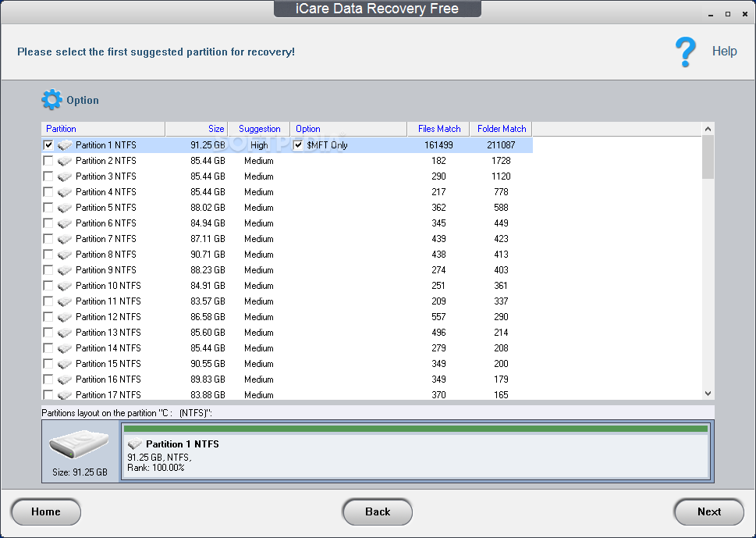Maximize the iCare Data Recovery window
The width and height of the screenshot is (756, 538).
728,15
